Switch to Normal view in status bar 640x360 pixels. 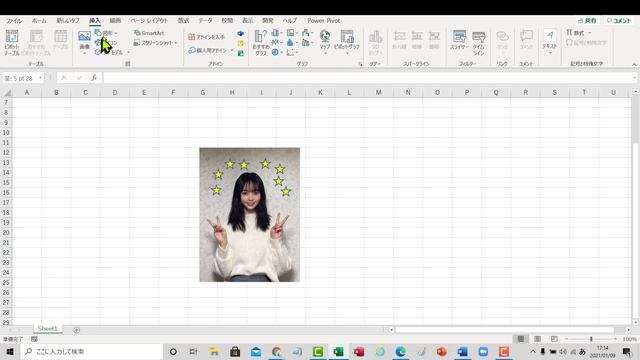coord(521,339)
